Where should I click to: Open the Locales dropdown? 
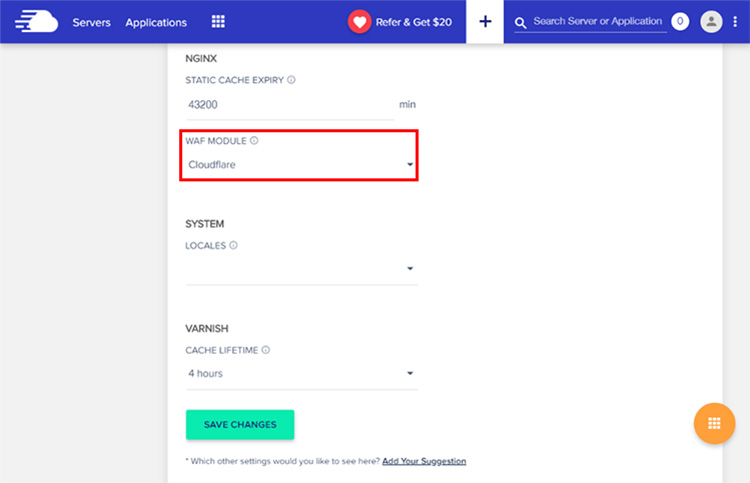tap(300, 268)
